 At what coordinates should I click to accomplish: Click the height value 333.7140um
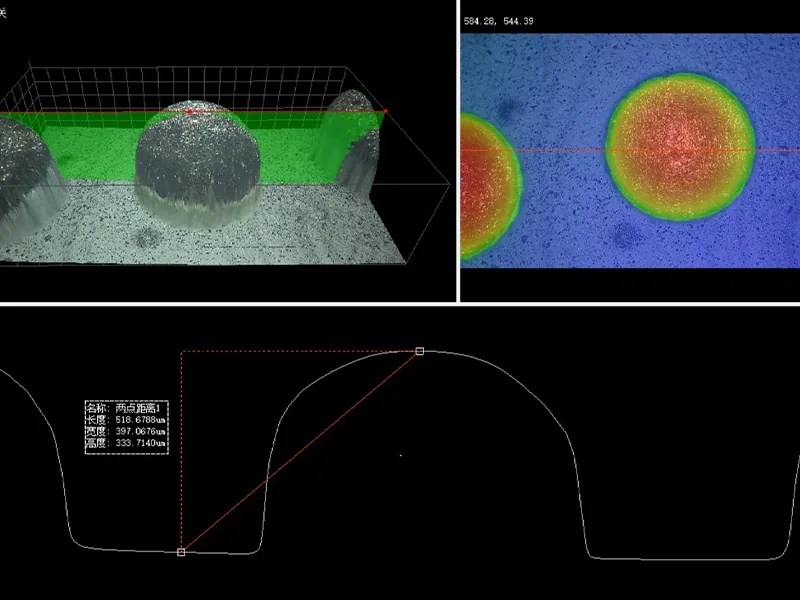point(140,443)
